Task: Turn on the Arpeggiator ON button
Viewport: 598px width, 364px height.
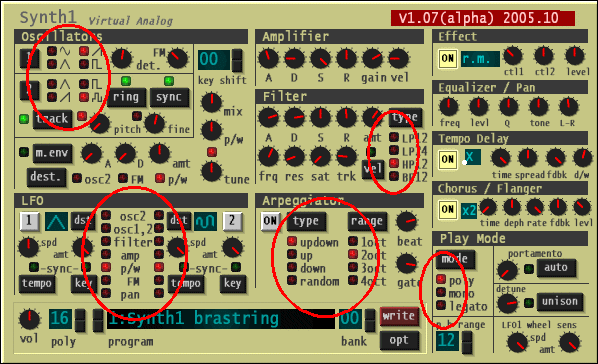Action: point(270,221)
